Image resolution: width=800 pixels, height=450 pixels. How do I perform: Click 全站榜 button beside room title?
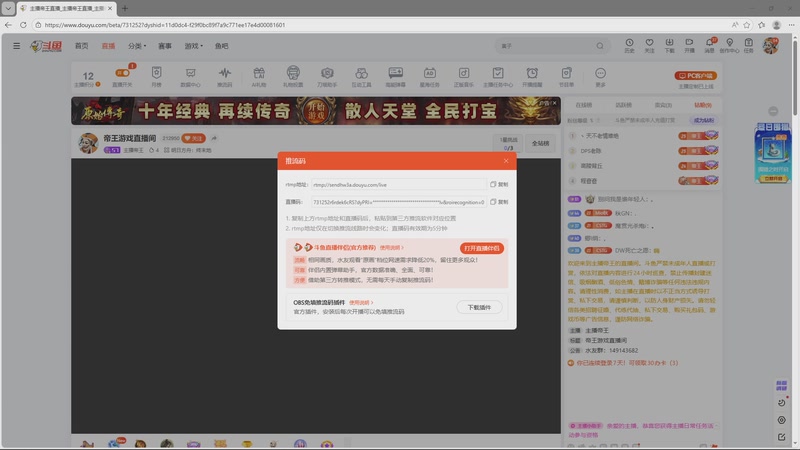tap(540, 143)
